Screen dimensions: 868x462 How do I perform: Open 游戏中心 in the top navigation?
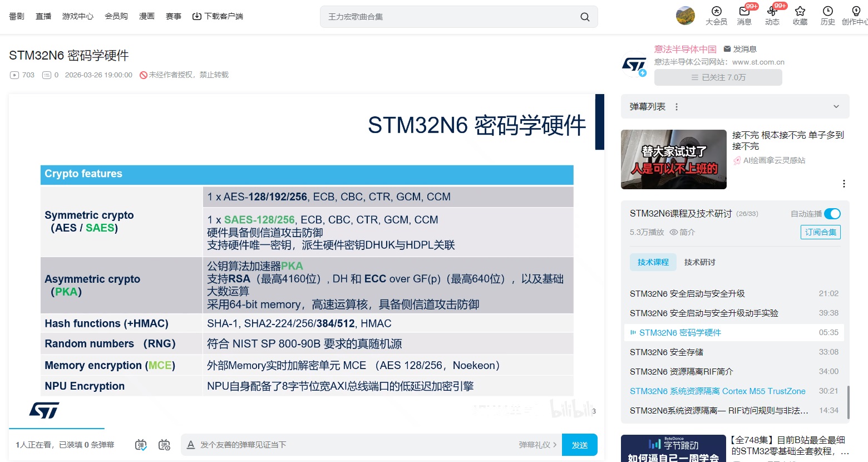click(78, 16)
